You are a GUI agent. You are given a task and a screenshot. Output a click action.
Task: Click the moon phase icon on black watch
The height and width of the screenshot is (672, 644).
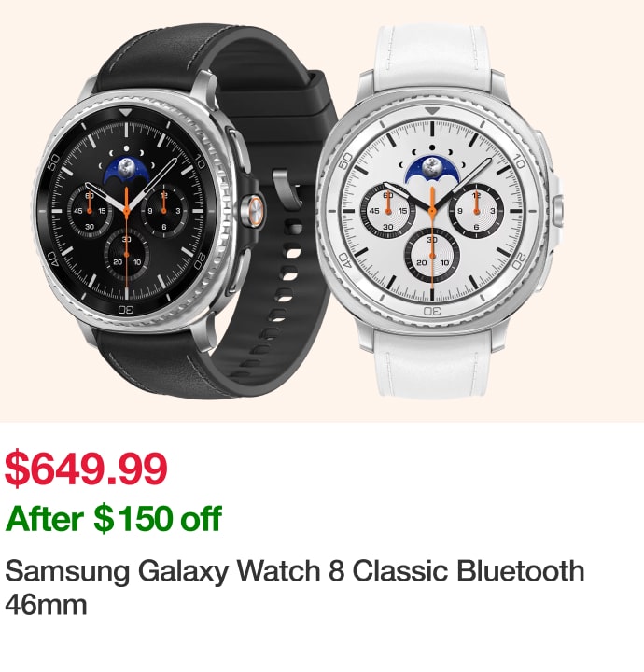coord(126,167)
